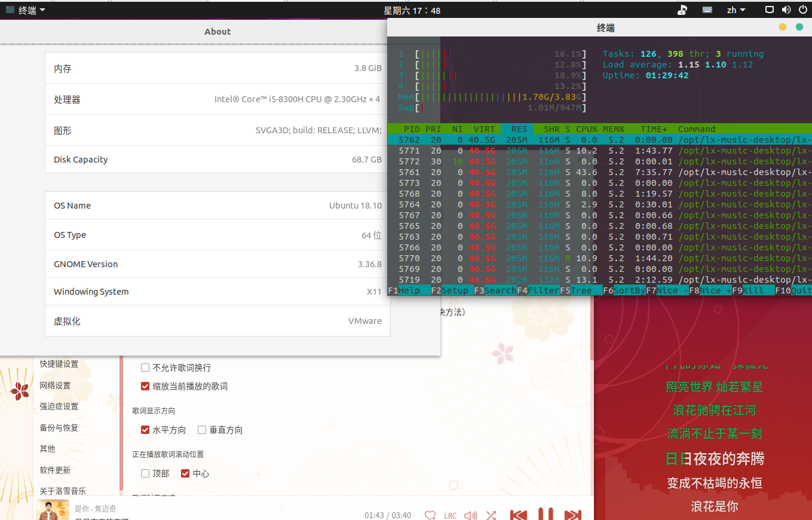Open 网络设置 in settings sidebar
The height and width of the screenshot is (520, 812).
(55, 386)
